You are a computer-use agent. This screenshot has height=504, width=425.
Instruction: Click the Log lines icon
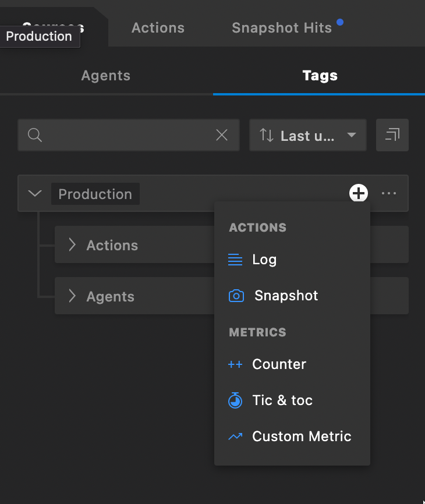[235, 260]
